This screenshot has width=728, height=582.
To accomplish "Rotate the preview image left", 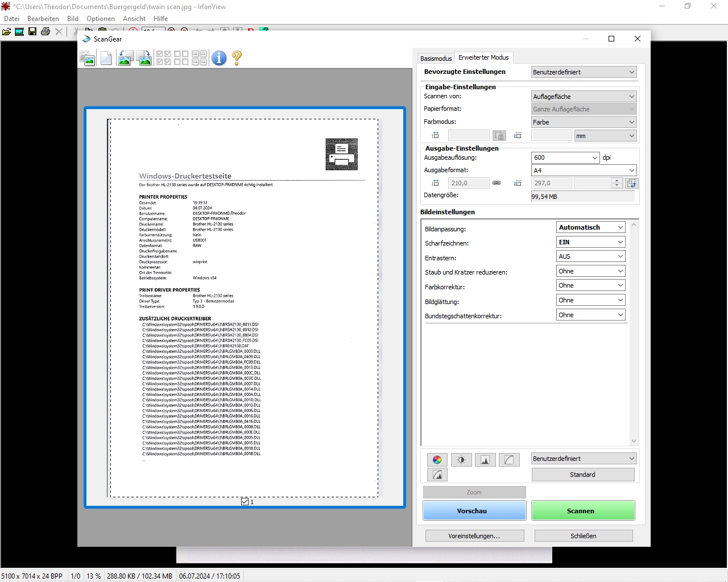I will pyautogui.click(x=126, y=58).
